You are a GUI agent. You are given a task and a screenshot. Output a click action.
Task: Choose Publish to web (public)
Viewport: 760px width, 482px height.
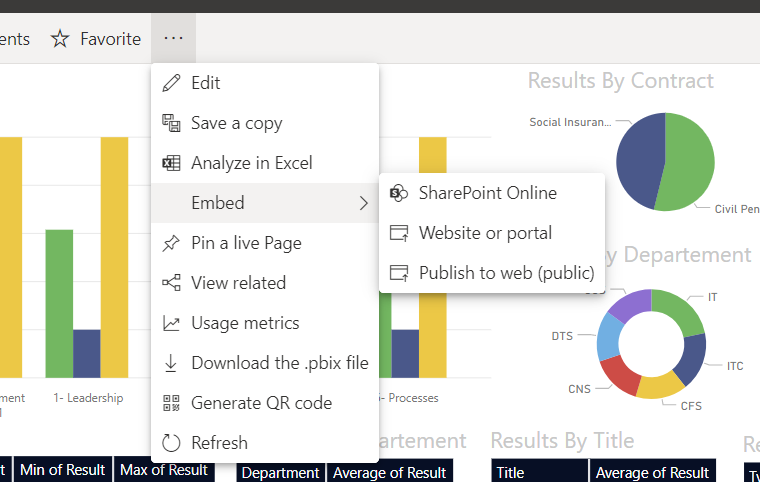click(506, 273)
